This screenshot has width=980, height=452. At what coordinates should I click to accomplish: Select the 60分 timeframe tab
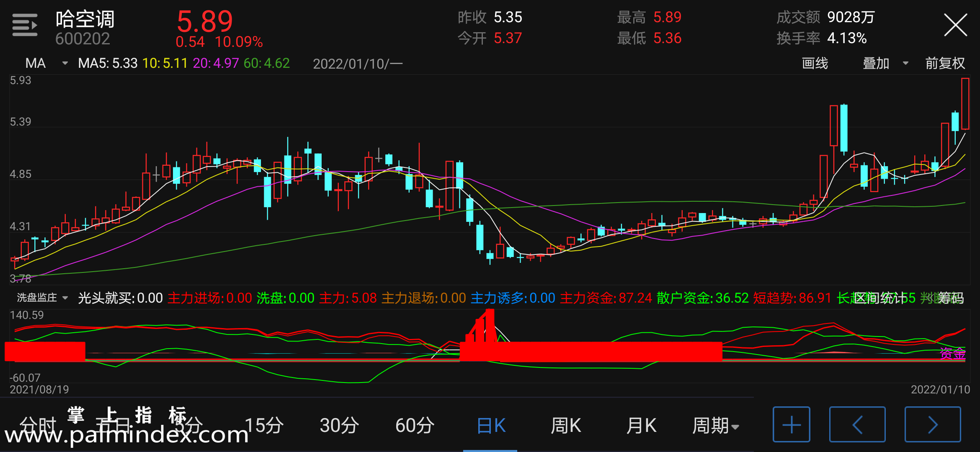tap(415, 426)
